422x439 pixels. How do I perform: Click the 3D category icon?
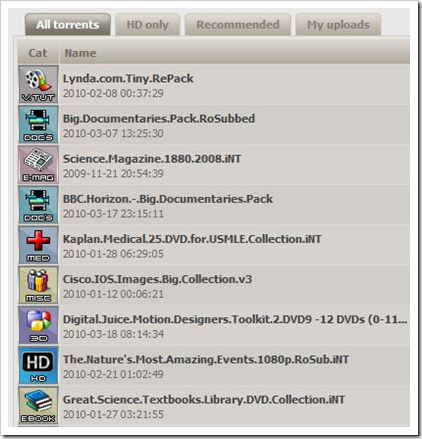38,325
